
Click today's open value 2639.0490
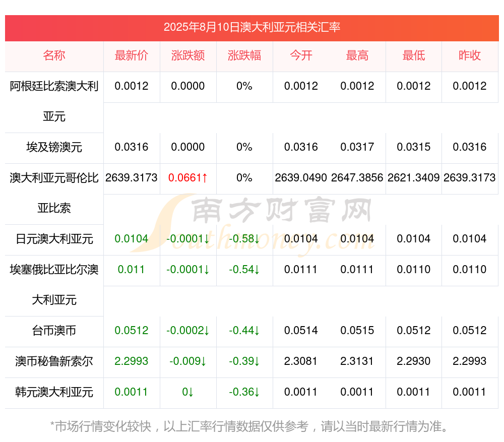(x=301, y=178)
